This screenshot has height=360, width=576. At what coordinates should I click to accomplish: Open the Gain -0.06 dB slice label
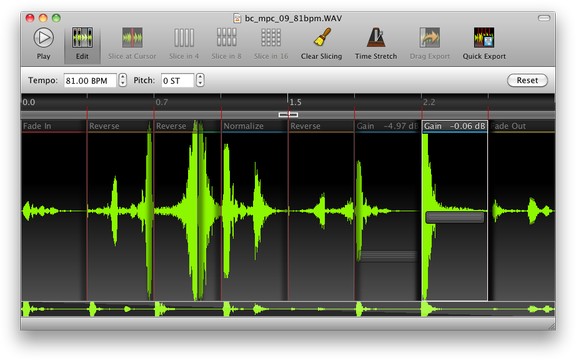point(454,126)
